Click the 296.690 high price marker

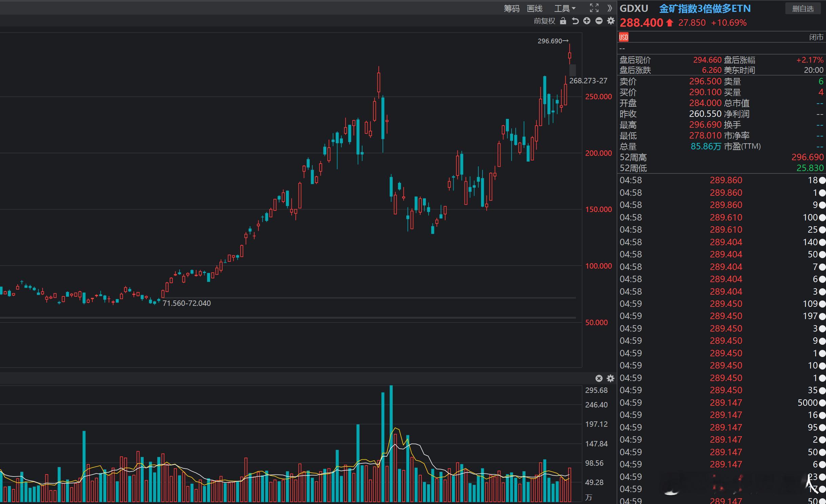550,41
